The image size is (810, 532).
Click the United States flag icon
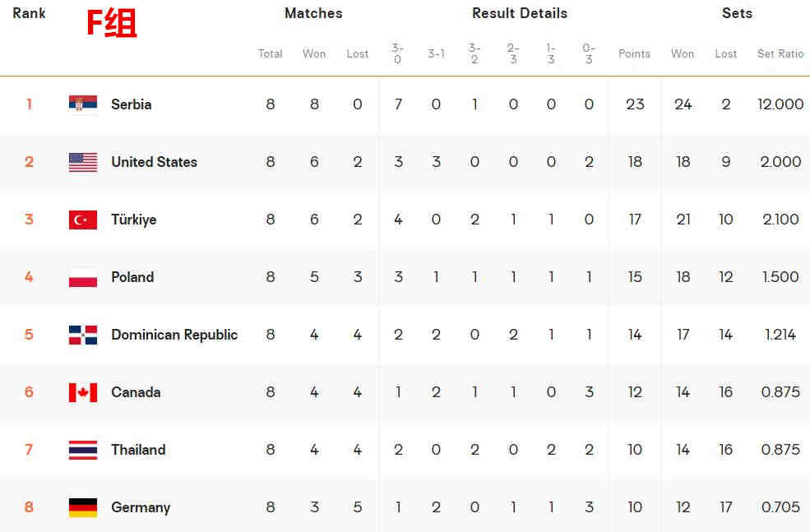coord(83,162)
